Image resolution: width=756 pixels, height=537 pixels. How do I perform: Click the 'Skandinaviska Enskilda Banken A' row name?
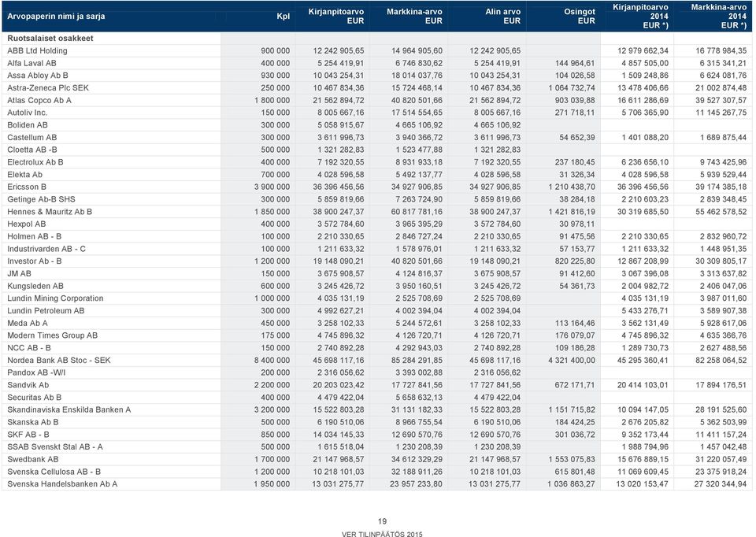click(69, 409)
